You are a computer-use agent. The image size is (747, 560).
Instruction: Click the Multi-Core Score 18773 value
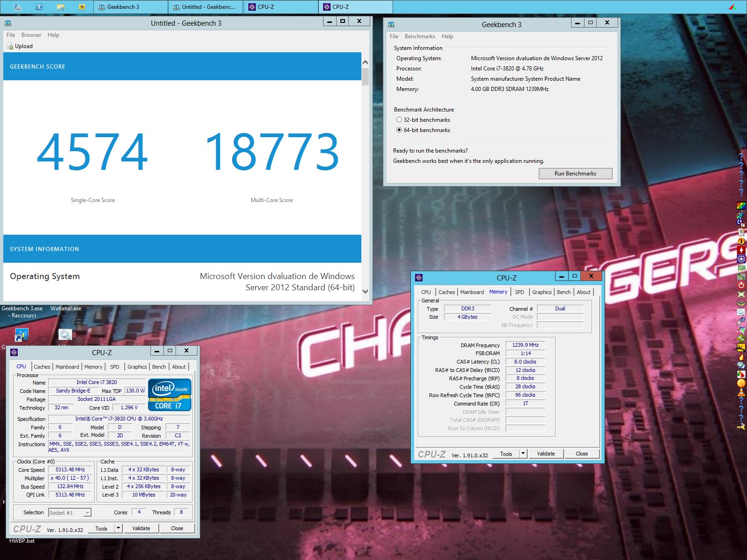[x=272, y=152]
